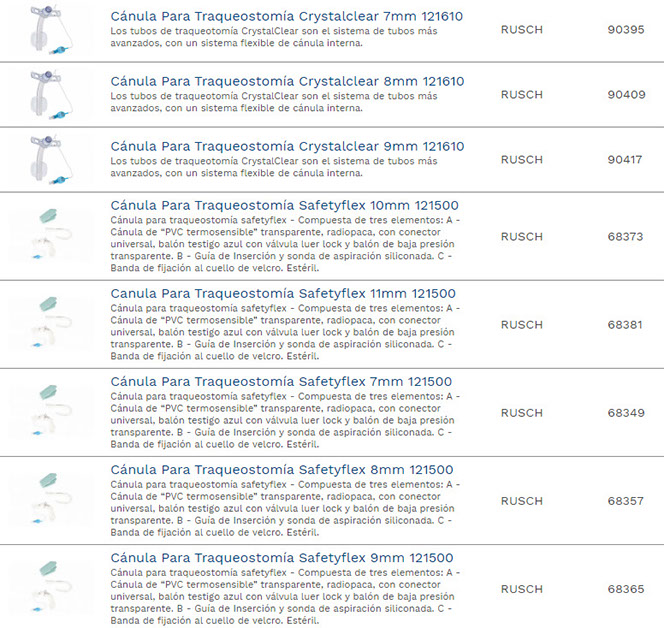Click the Safetyflex 8mm product thumbnail
664x628 pixels.
(x=48, y=501)
